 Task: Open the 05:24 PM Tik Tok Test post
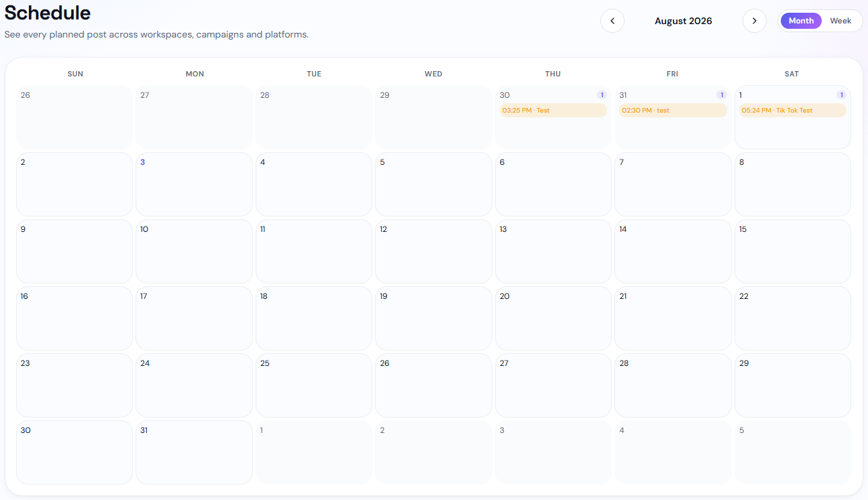point(793,111)
